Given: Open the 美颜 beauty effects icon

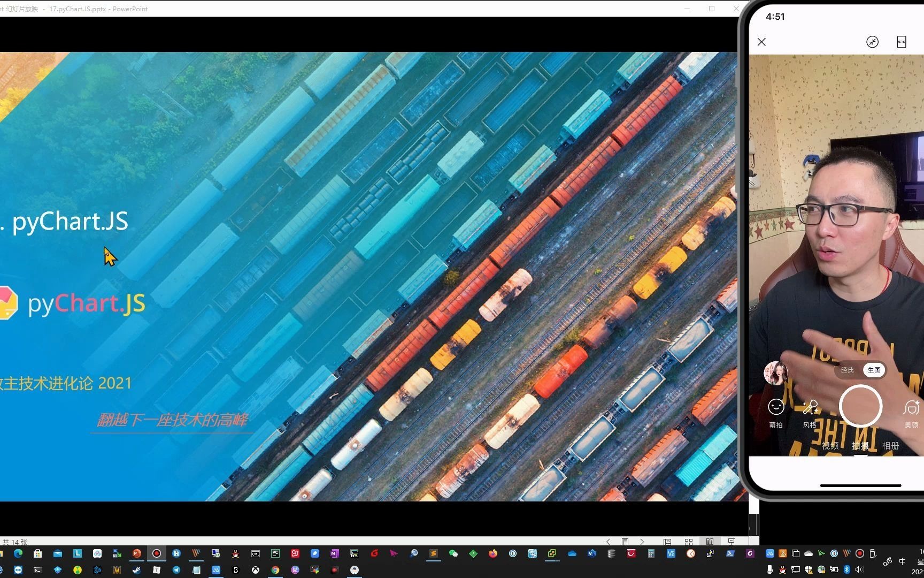Looking at the screenshot, I should click(912, 408).
